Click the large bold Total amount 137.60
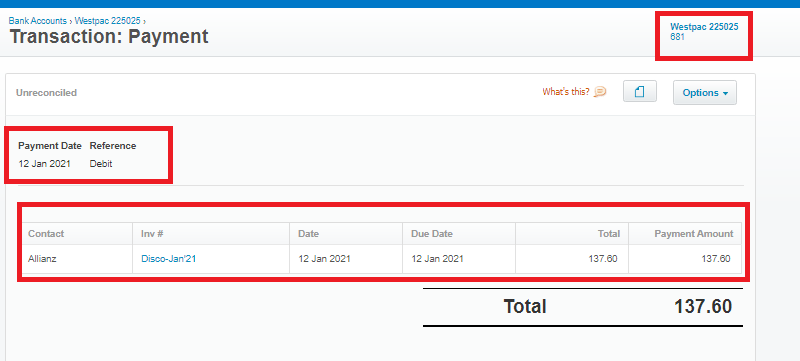Screen dimensions: 800x361 coord(703,306)
